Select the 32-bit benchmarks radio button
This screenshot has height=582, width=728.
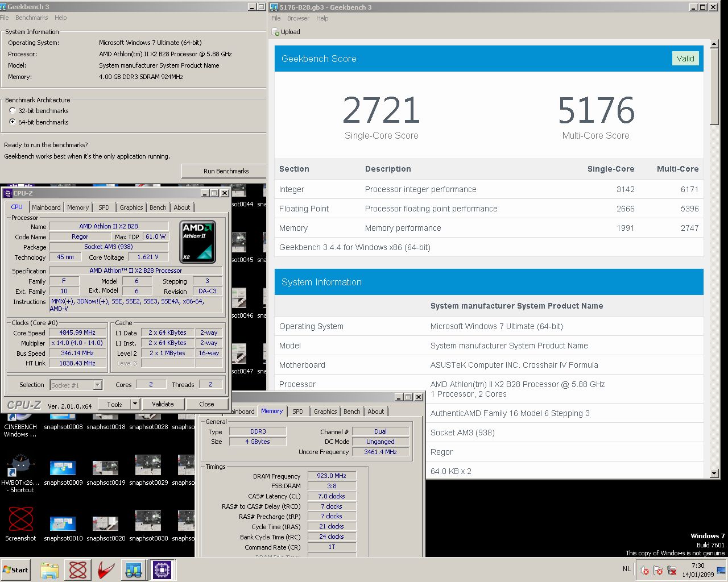coord(13,111)
